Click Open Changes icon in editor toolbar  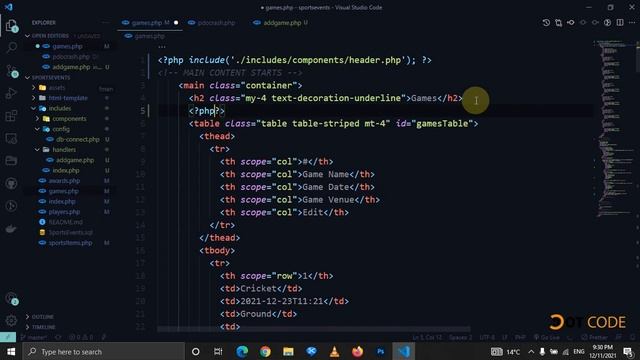[x=558, y=23]
